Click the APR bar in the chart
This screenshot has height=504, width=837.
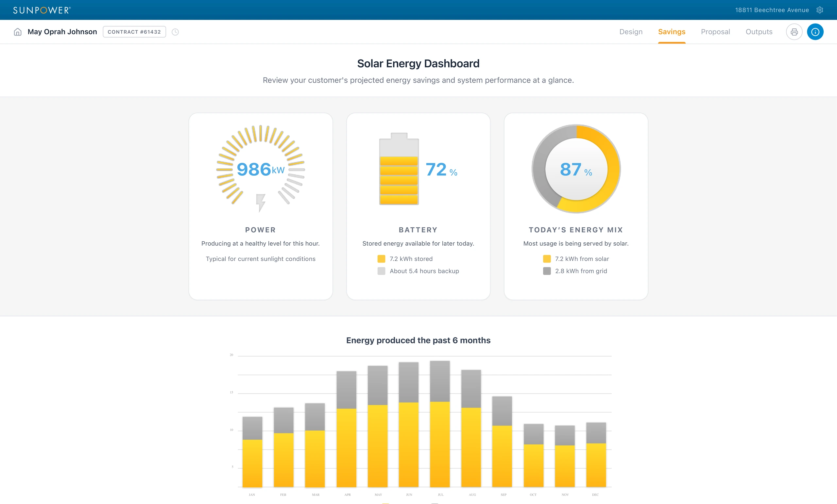(346, 429)
